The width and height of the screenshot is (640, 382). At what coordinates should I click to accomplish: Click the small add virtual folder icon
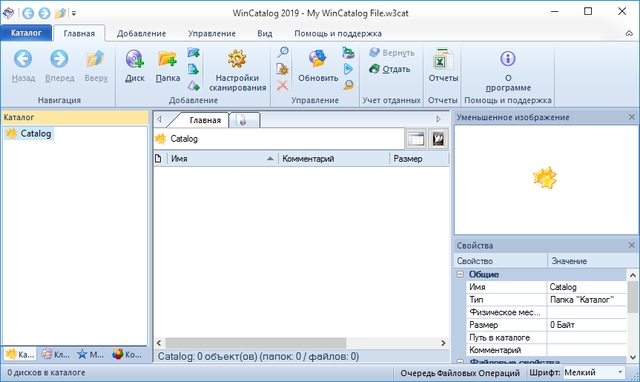pos(193,53)
